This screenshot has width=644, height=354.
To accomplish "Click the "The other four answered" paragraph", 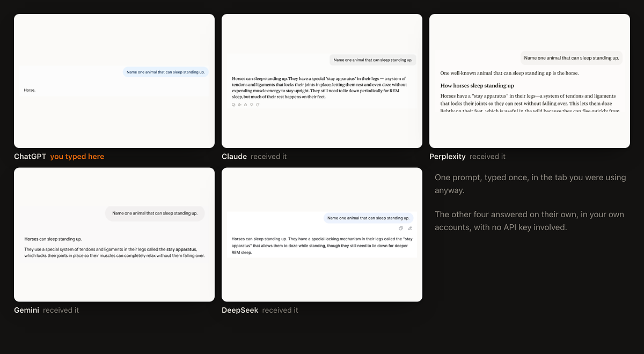I will [x=529, y=221].
